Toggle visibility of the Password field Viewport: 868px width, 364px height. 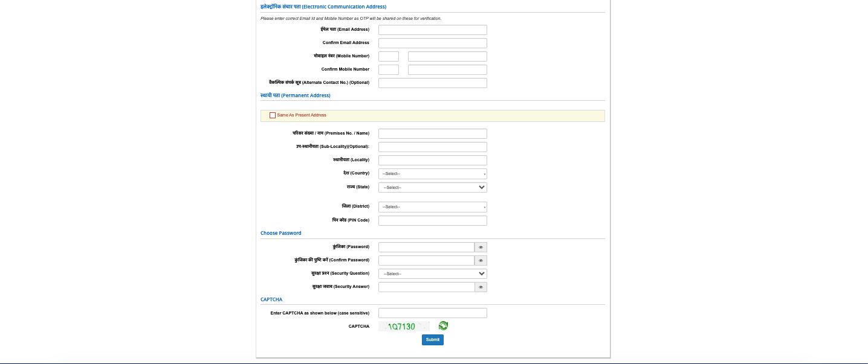coord(480,247)
